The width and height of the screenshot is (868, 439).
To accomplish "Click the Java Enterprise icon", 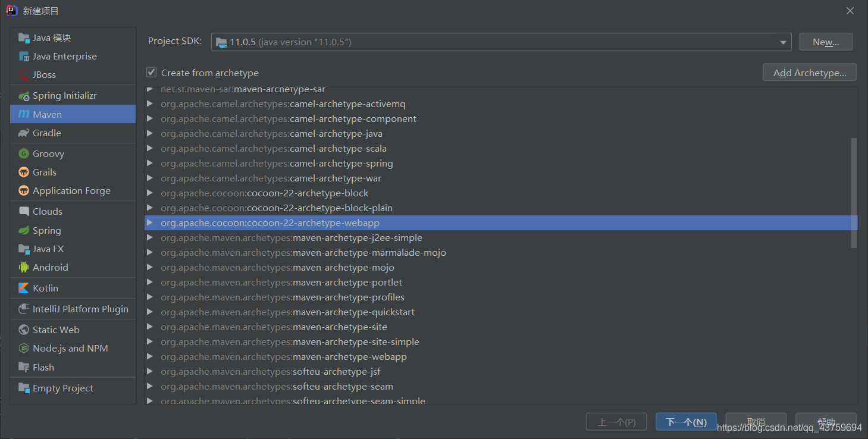I will click(x=24, y=57).
